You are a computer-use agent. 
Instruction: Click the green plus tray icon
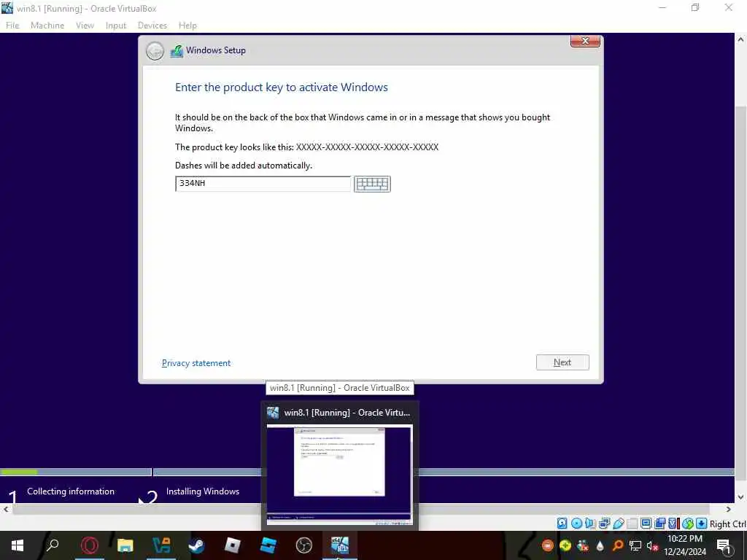(x=565, y=545)
